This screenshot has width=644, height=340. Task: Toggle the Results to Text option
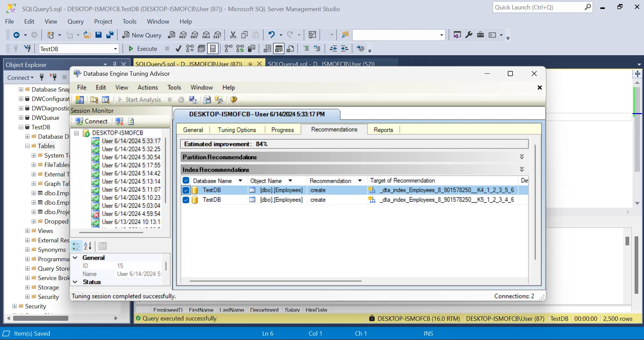pos(267,49)
